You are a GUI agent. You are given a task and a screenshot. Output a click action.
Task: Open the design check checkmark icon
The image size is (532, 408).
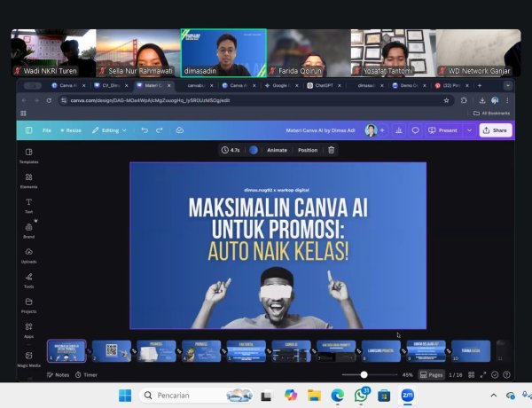pyautogui.click(x=495, y=374)
